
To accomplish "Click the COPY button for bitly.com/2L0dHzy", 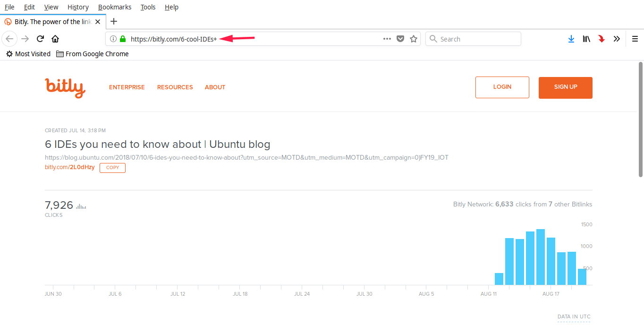I will point(112,168).
